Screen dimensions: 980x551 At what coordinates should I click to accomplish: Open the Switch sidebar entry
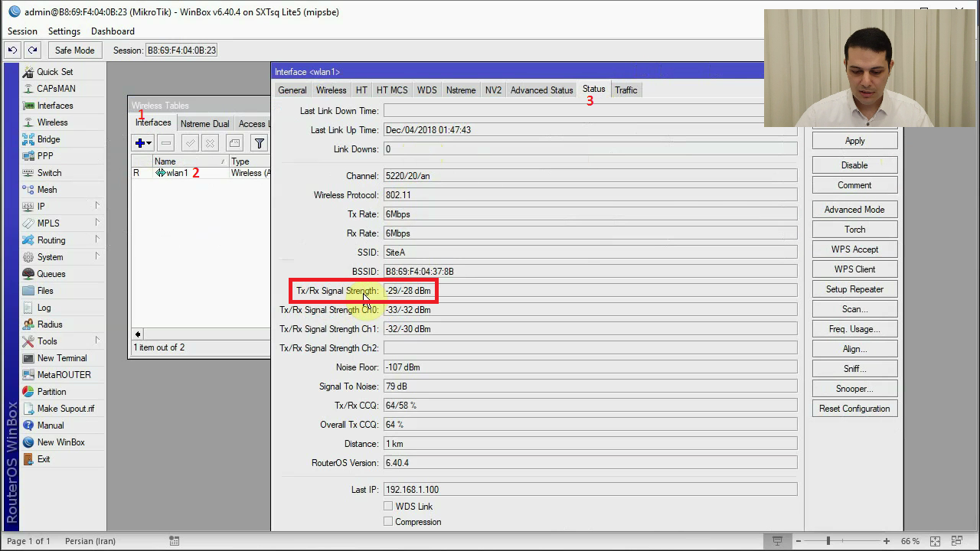pyautogui.click(x=49, y=173)
